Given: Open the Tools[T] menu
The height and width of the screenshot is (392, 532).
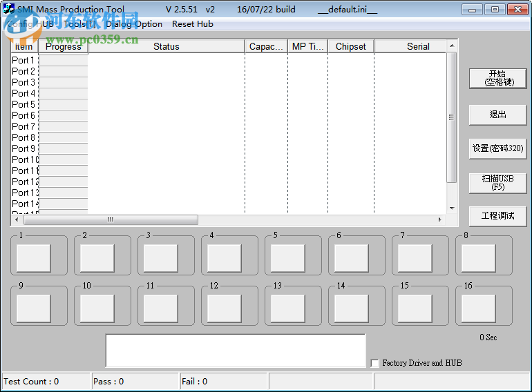Looking at the screenshot, I should 79,24.
